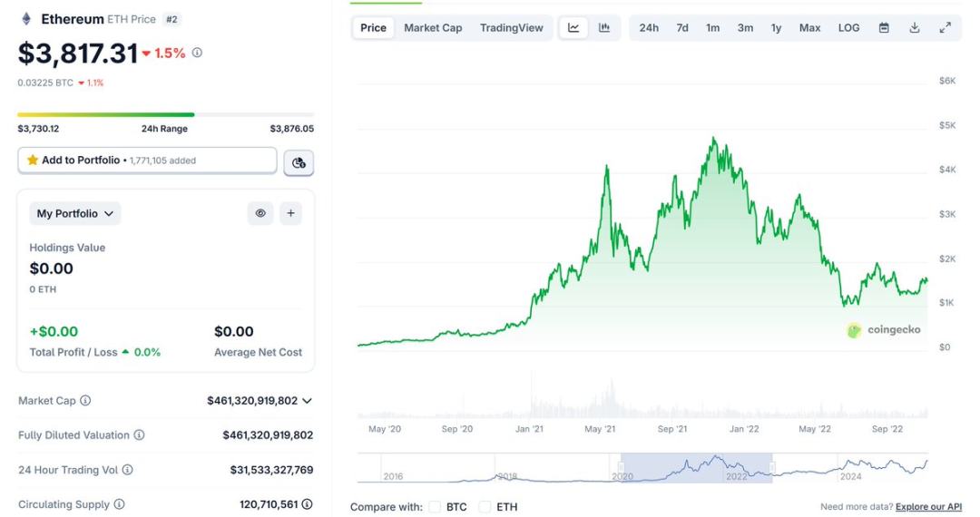980x517 pixels.
Task: Switch to candlestick chart view icon
Action: coord(604,28)
